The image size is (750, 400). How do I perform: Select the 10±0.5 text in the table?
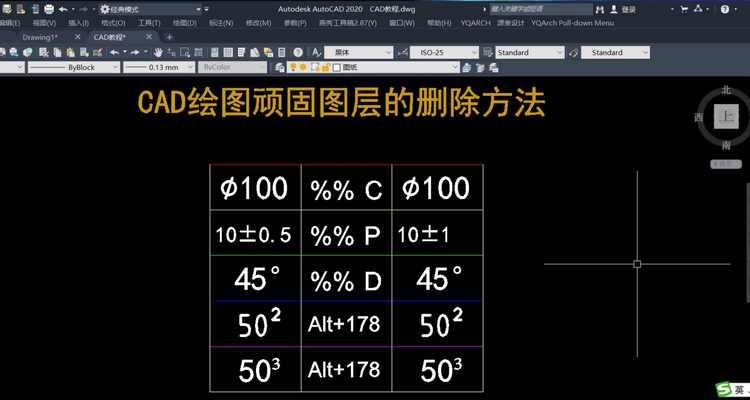[253, 235]
